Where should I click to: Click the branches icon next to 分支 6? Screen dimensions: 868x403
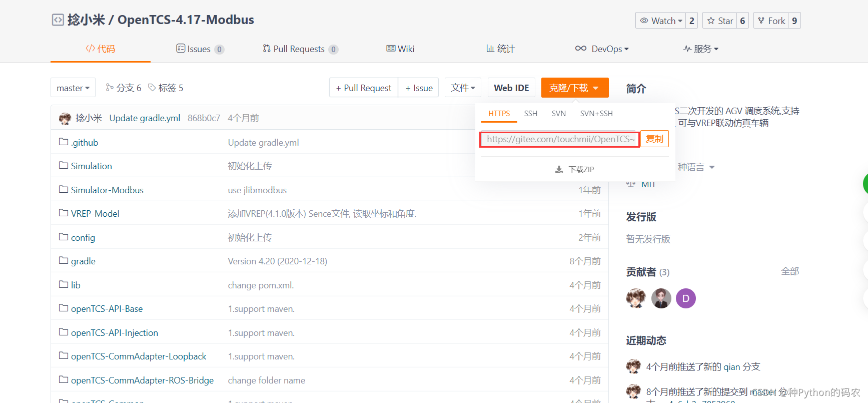(110, 88)
